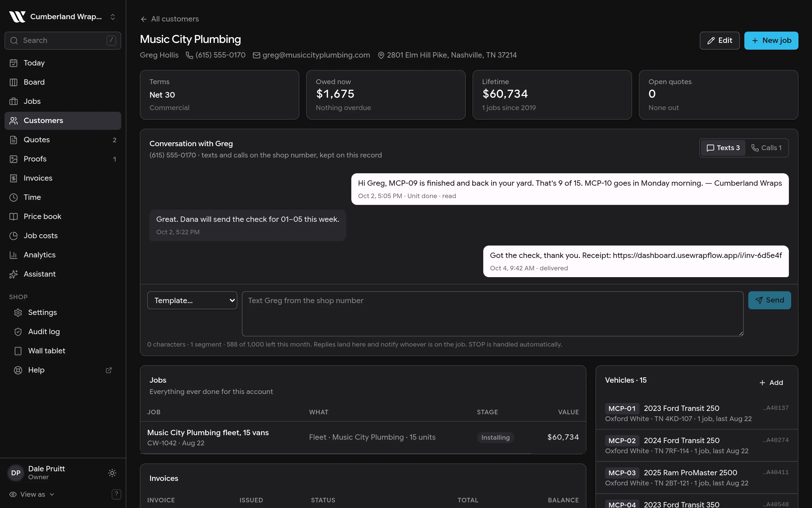812x508 pixels.
Task: Expand the View as menu
Action: (32, 494)
